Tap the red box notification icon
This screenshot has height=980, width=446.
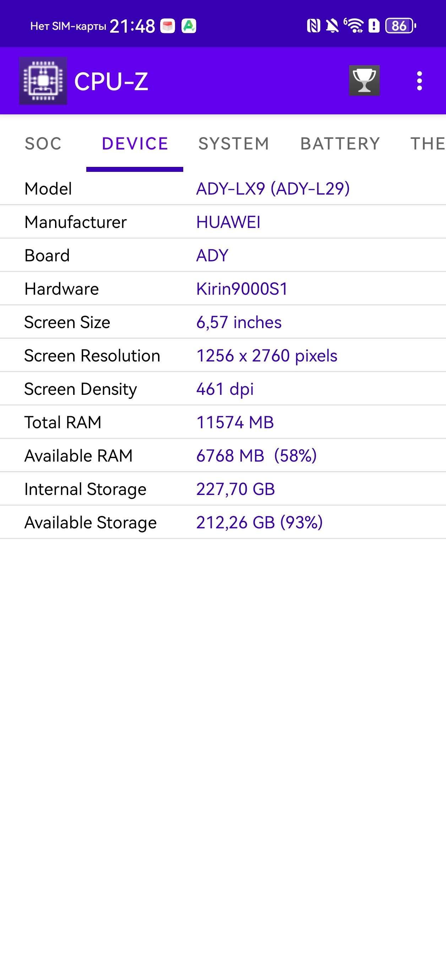tap(168, 26)
